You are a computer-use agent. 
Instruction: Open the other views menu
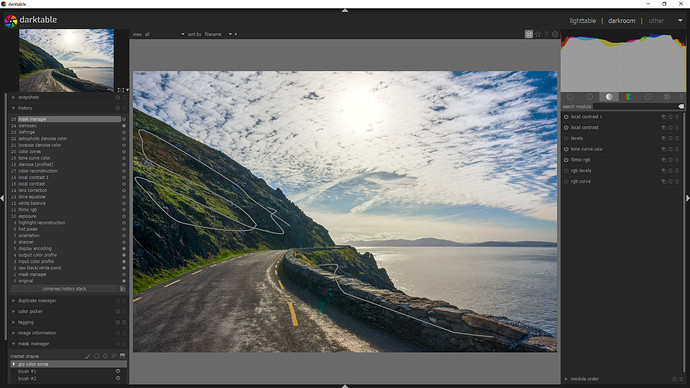pos(656,21)
